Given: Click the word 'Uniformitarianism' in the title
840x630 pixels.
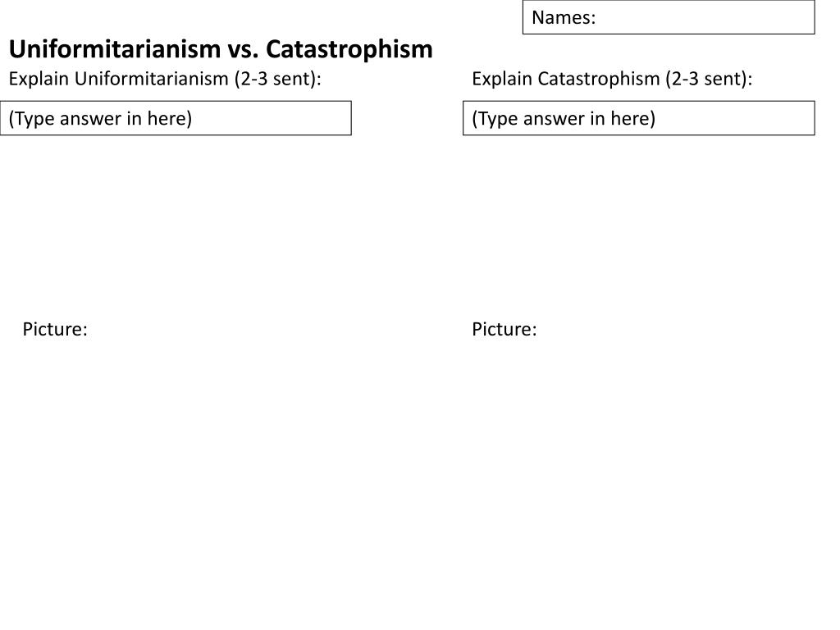Looking at the screenshot, I should tap(115, 49).
